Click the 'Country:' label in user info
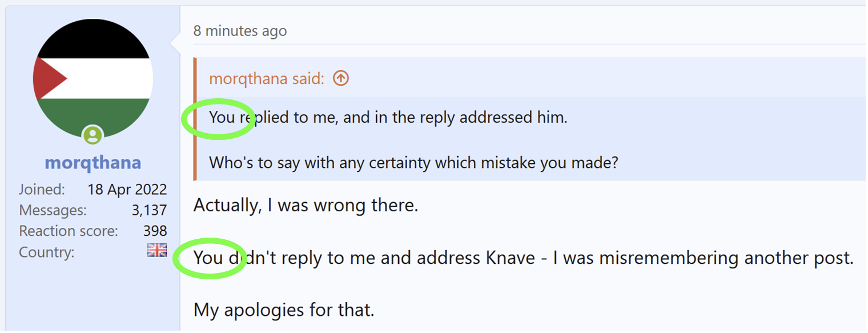Image resolution: width=868 pixels, height=333 pixels. (x=47, y=252)
